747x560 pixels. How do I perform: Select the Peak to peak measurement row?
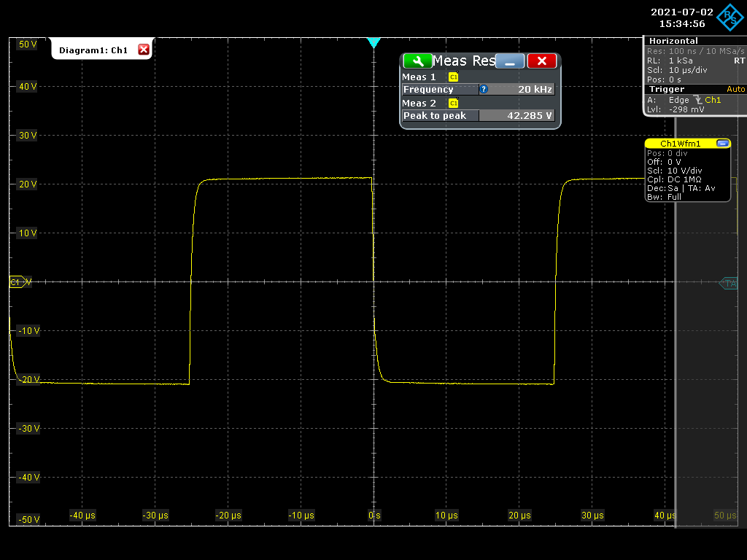click(x=479, y=115)
